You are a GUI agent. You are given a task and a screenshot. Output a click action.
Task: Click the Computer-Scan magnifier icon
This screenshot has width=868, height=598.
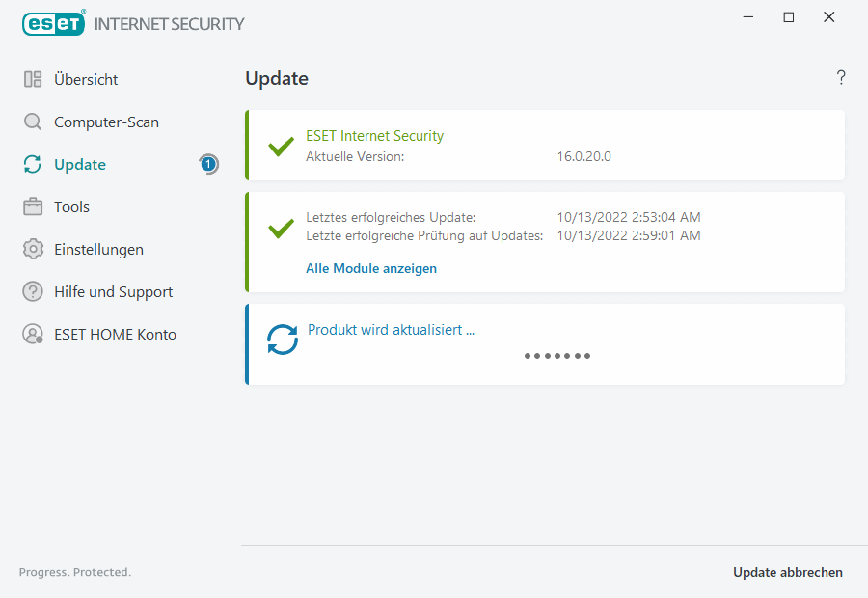pyautogui.click(x=33, y=122)
